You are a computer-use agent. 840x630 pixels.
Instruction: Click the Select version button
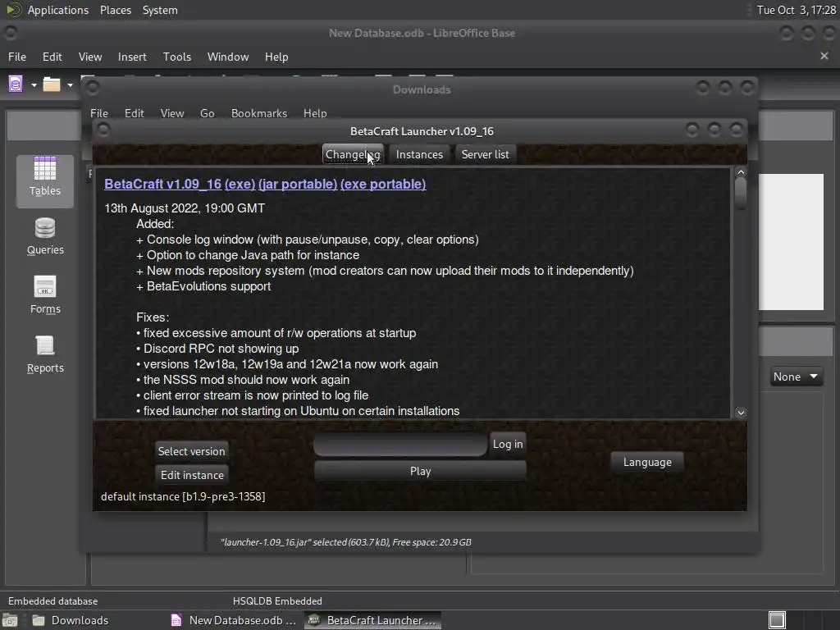[x=191, y=451]
